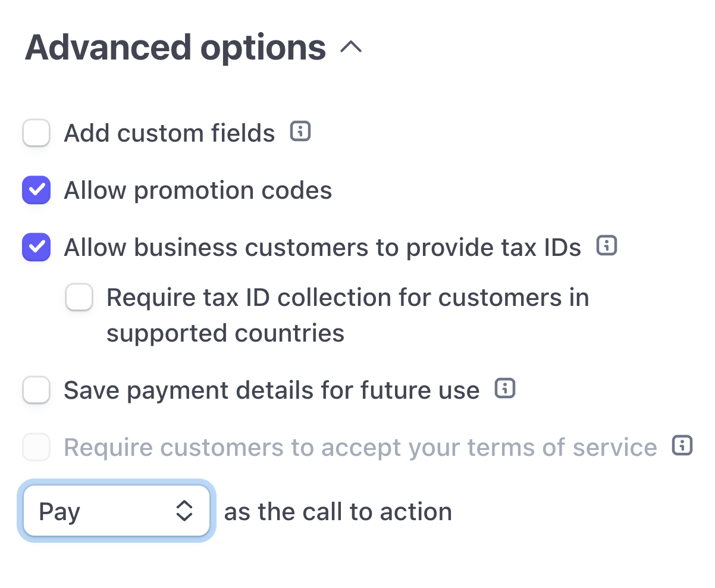Click the Allow promotion codes label
715x588 pixels.
pos(197,190)
